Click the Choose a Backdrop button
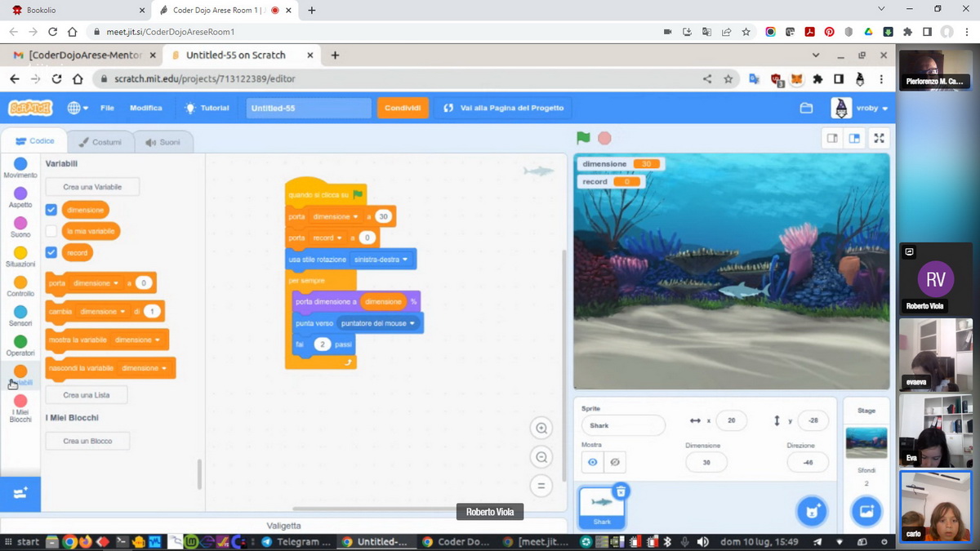 (866, 512)
